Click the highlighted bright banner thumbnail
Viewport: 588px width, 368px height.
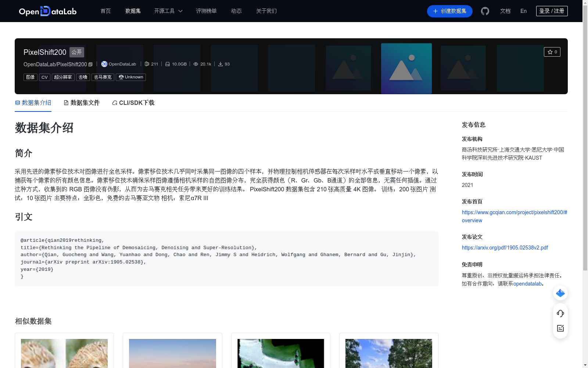coord(406,68)
